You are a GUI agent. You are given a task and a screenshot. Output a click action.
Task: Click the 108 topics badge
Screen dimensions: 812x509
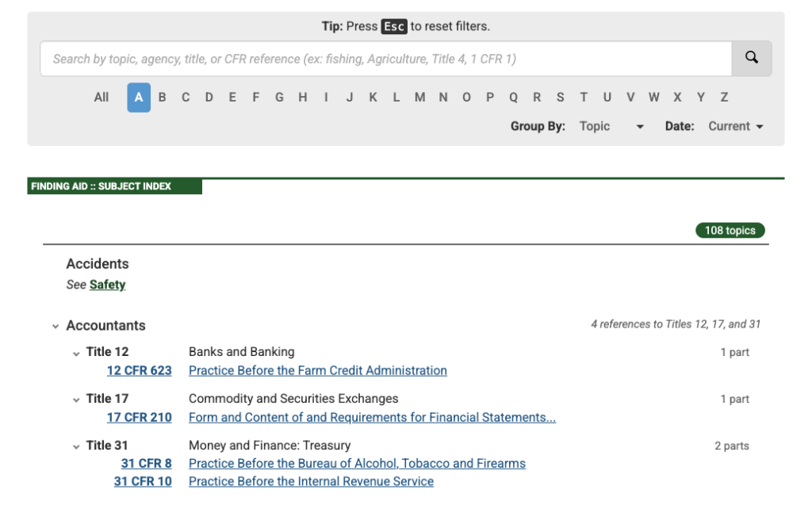pyautogui.click(x=730, y=231)
